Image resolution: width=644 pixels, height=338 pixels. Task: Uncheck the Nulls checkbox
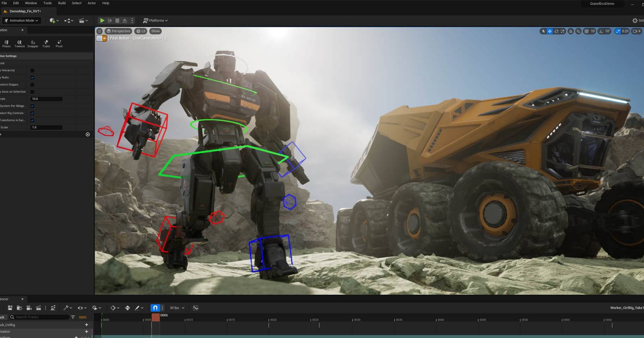pos(32,78)
